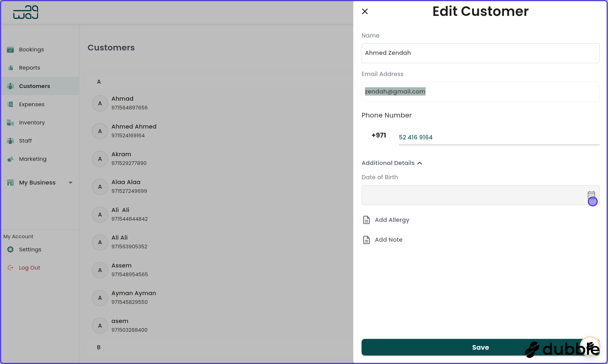Click the Add Allergy document icon

[366, 220]
